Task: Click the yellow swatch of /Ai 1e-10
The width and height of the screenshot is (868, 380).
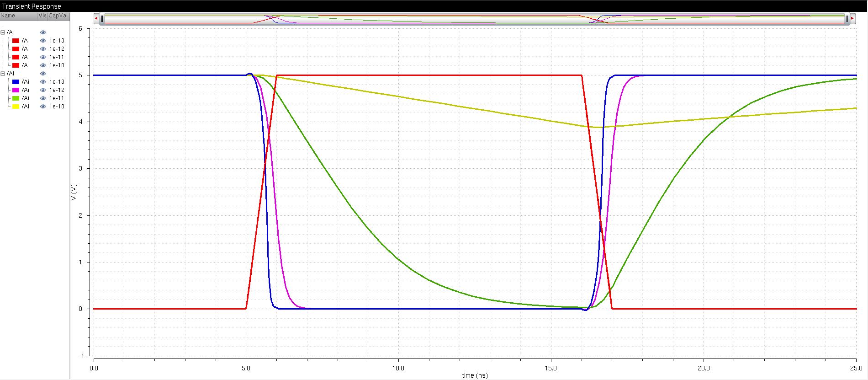Action: [16, 107]
